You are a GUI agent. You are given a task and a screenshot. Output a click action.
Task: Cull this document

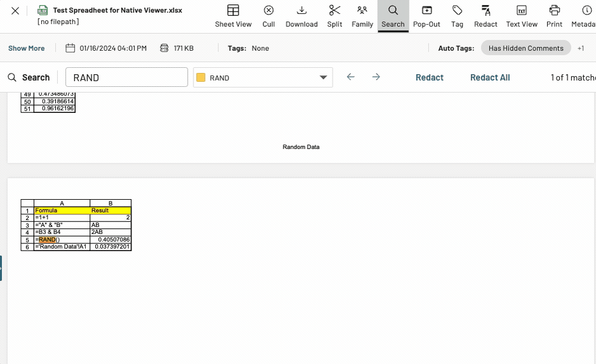[268, 16]
